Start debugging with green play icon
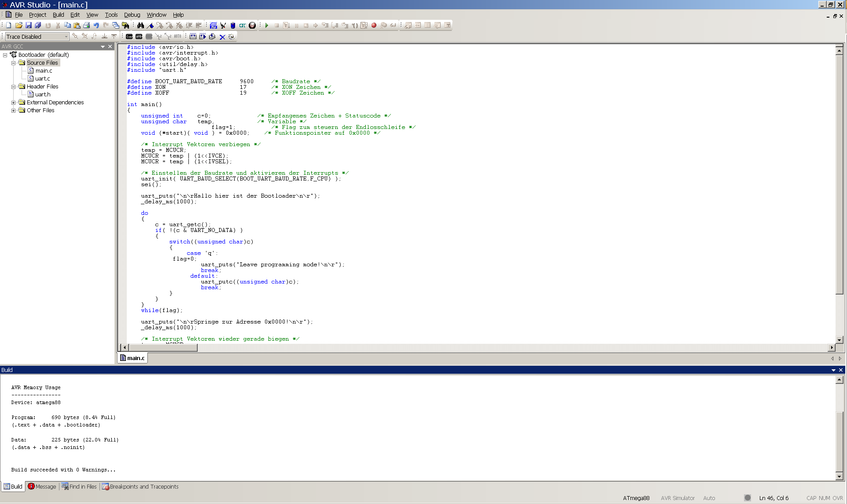 point(267,26)
